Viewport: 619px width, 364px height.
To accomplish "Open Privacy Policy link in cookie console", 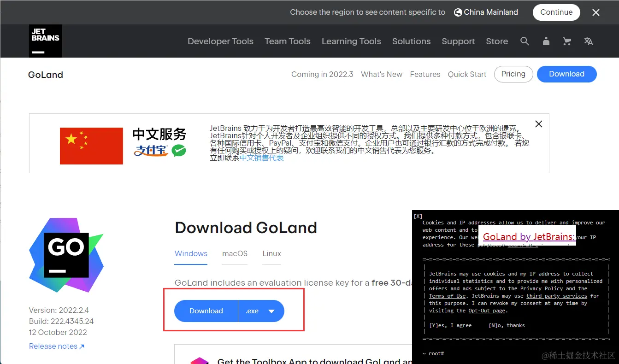I will point(542,288).
